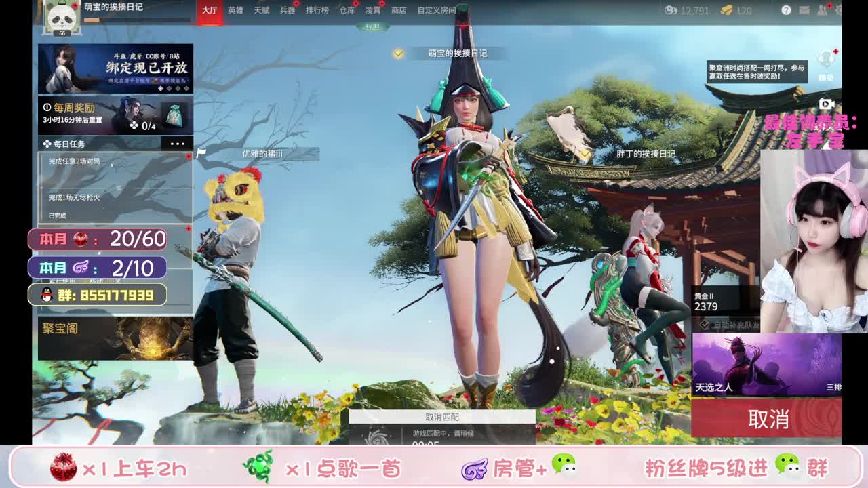Click the 绑定现已开放 binding event banner
The width and height of the screenshot is (868, 488).
tap(115, 68)
